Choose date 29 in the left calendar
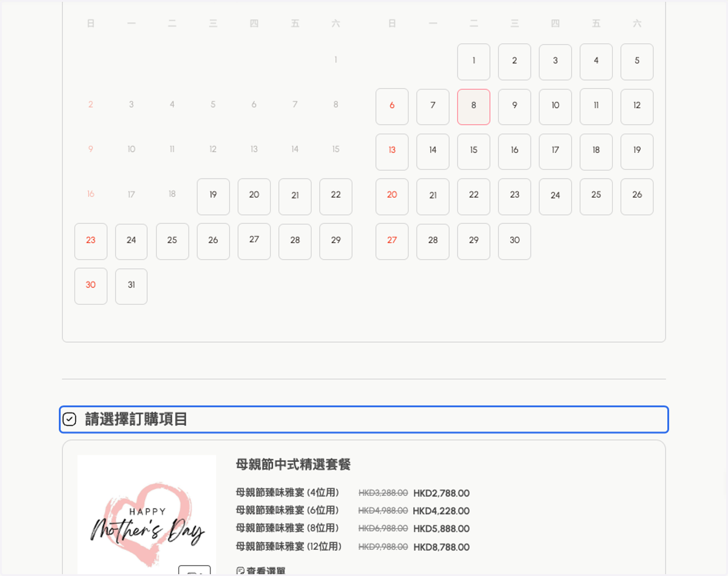 tap(335, 242)
